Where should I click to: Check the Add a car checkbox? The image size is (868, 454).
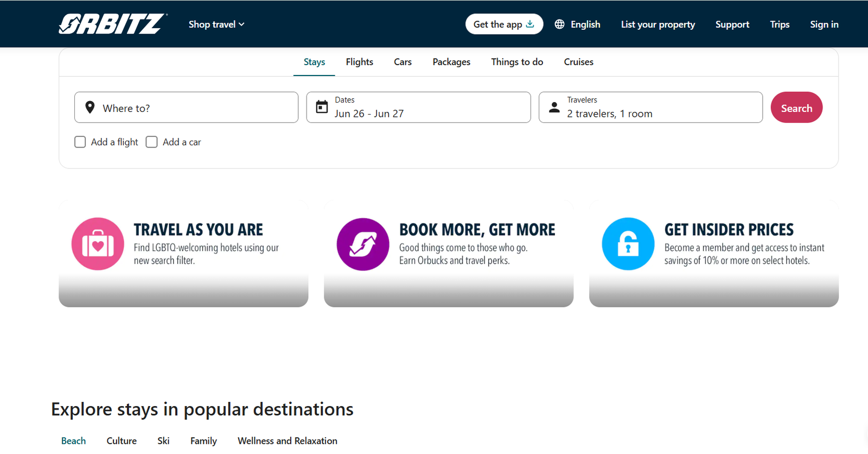pyautogui.click(x=152, y=142)
